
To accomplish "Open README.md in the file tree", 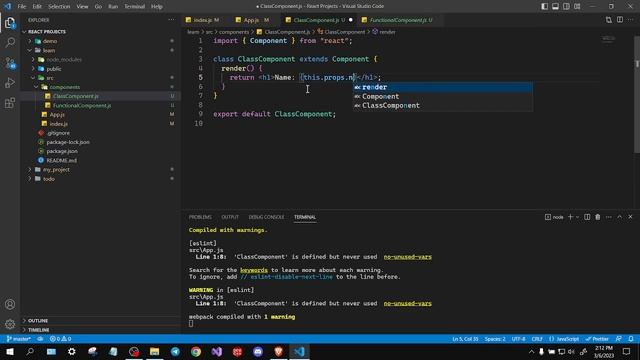I will (x=100, y=160).
